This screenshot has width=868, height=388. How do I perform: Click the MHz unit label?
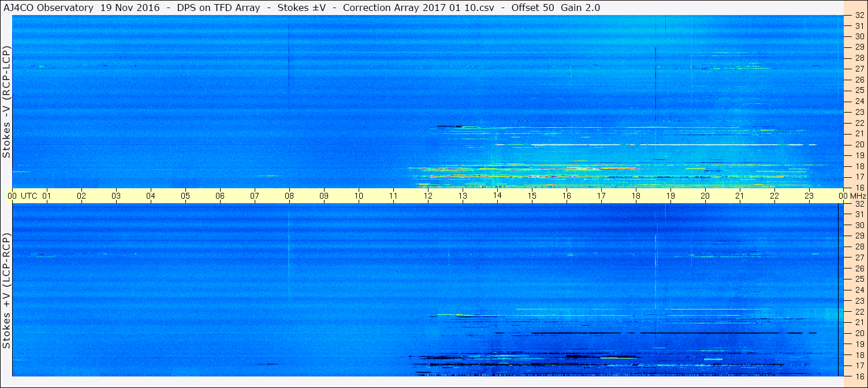858,196
